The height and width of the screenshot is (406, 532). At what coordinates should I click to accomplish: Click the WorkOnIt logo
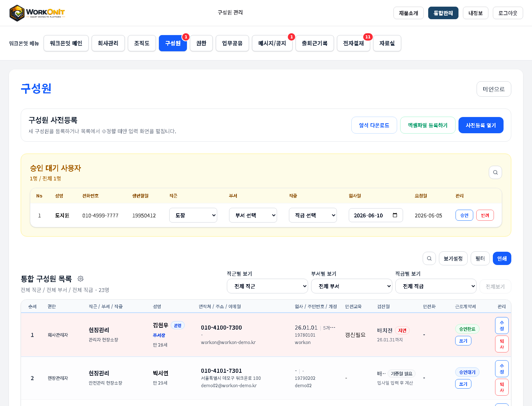point(37,13)
